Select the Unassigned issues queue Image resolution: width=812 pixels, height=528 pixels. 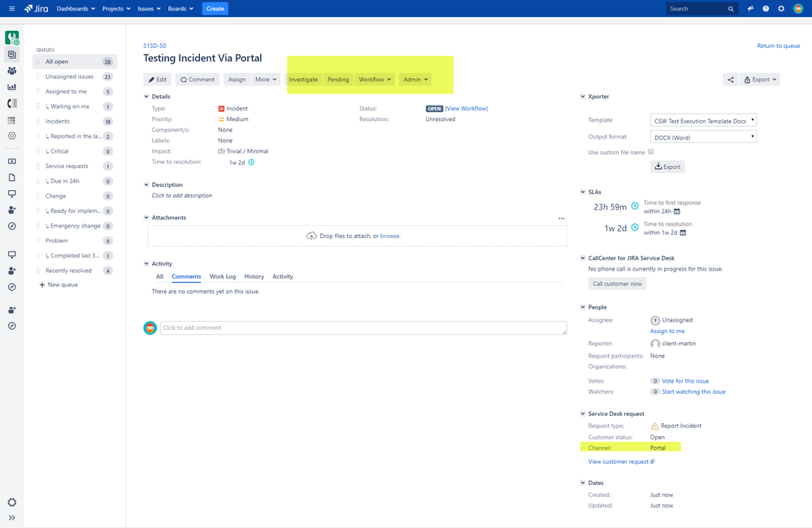[x=75, y=76]
